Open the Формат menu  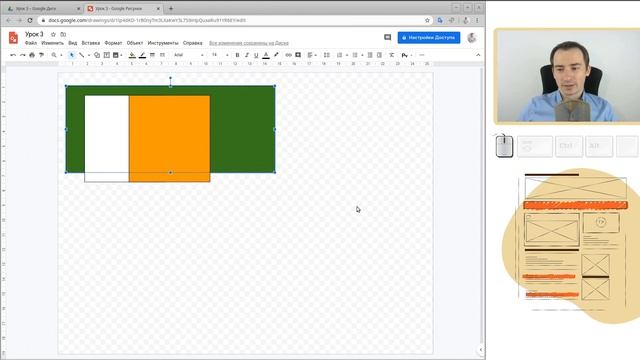(113, 43)
